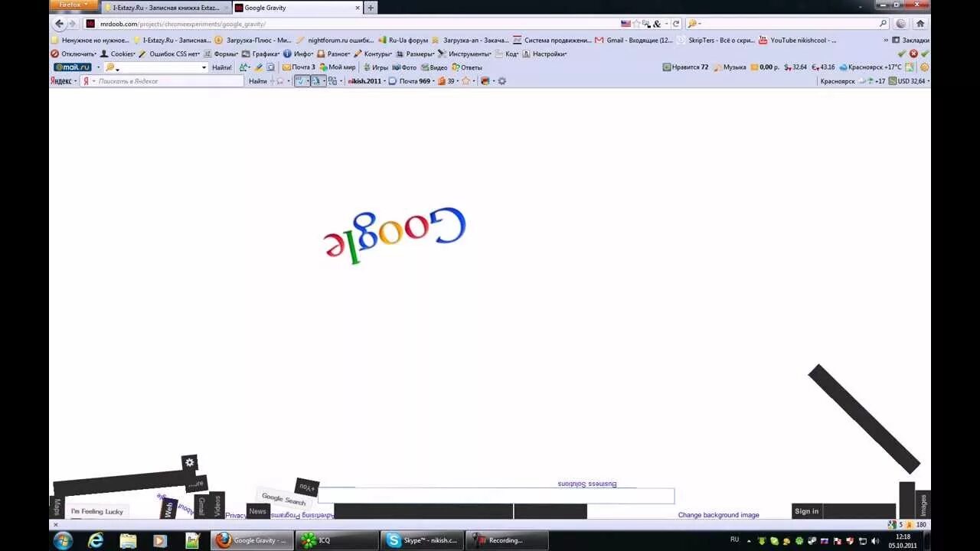Go to the home page icon
This screenshot has height=551, width=980.
(x=920, y=24)
